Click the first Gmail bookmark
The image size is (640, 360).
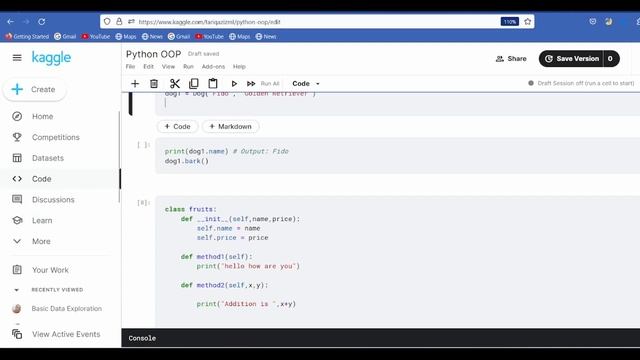(65, 36)
